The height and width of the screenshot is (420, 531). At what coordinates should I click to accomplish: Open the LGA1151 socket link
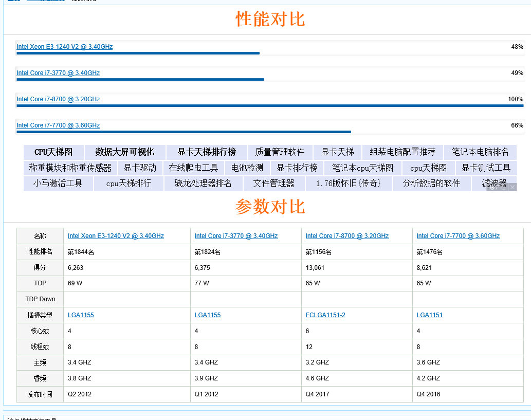[x=429, y=315]
